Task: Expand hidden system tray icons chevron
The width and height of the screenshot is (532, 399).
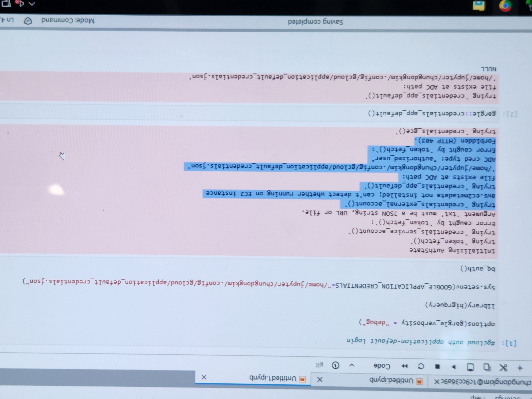Action: click(x=32, y=4)
